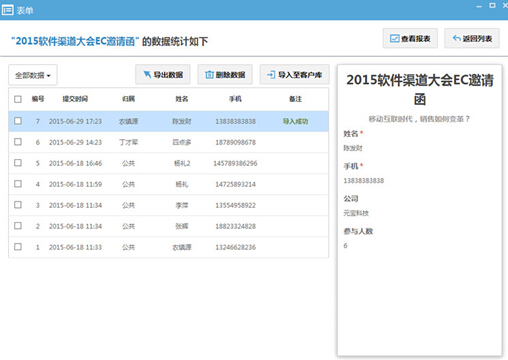508x360 pixels.
Task: Click the 元宝科技 company value
Action: click(x=356, y=213)
